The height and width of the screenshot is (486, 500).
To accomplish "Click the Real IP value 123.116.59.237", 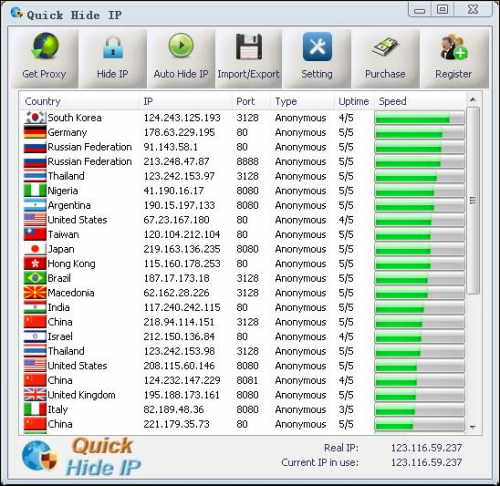I will coord(427,448).
